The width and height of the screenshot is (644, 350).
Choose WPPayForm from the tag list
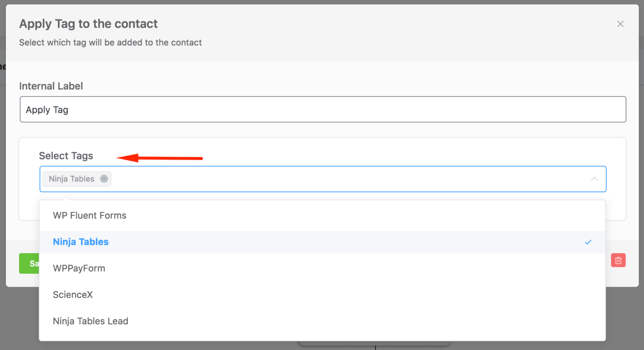click(322, 269)
